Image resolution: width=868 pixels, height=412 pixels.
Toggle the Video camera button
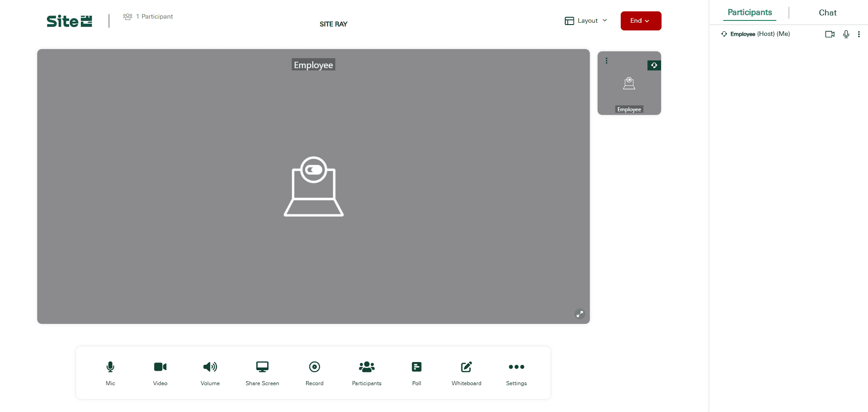pos(160,367)
